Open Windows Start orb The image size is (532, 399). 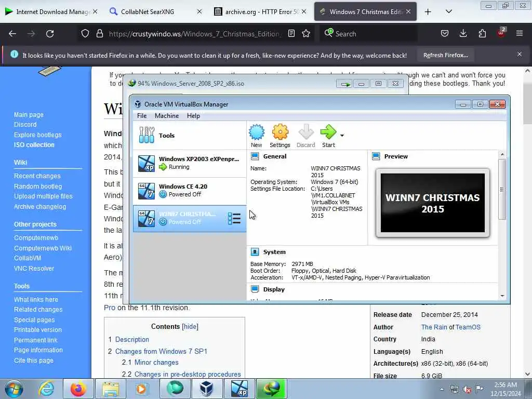click(x=14, y=389)
